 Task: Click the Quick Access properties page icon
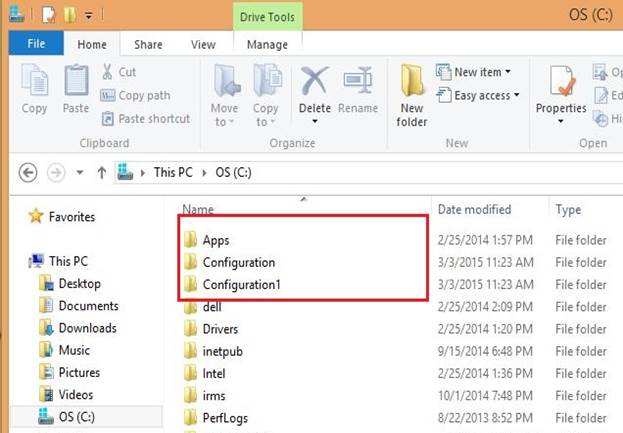48,15
